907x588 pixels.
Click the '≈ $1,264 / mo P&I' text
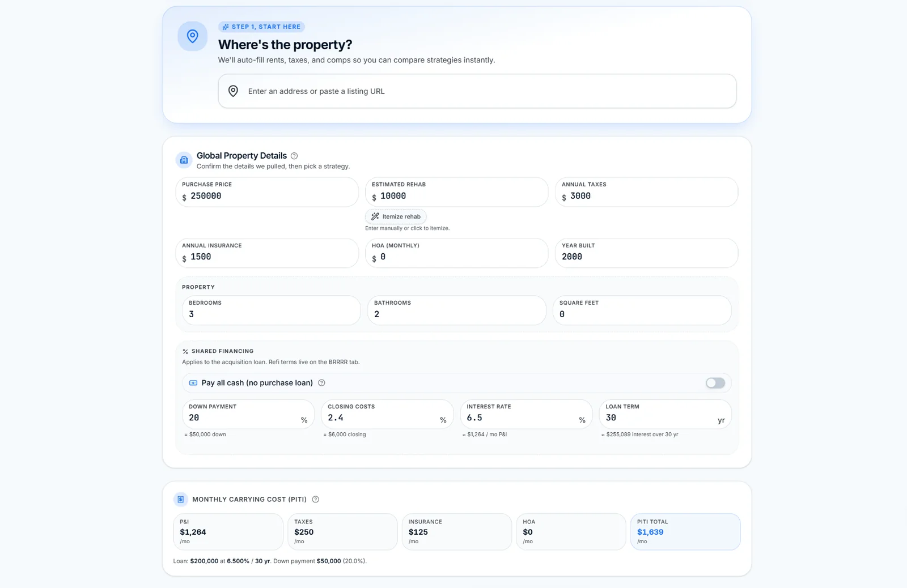[x=485, y=434]
